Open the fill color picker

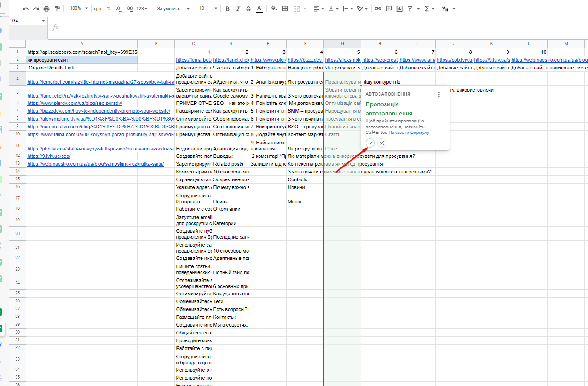[x=274, y=9]
